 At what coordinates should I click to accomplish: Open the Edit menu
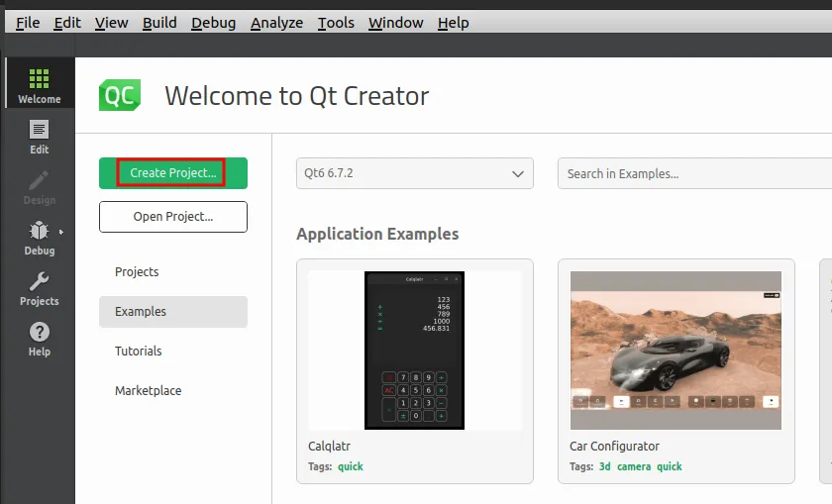pos(67,23)
